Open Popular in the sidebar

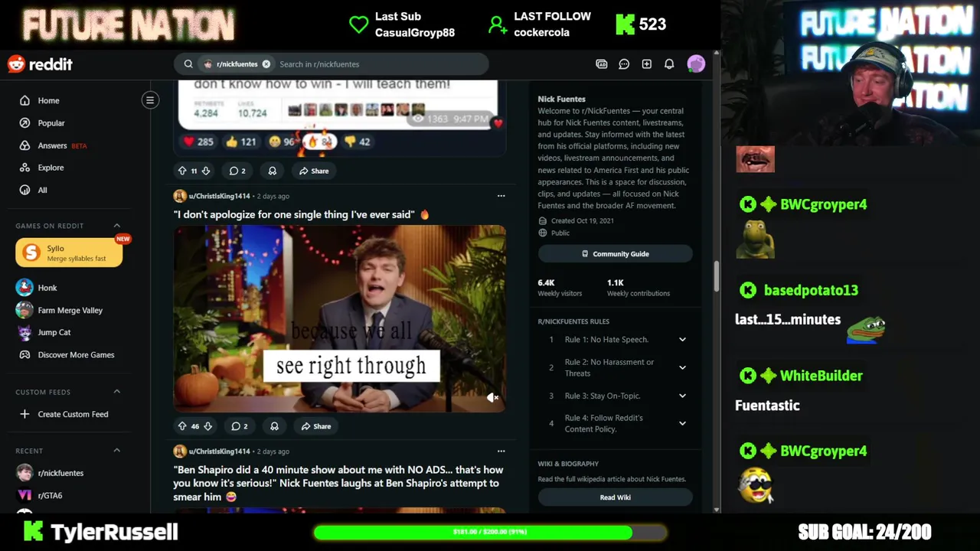(x=51, y=122)
